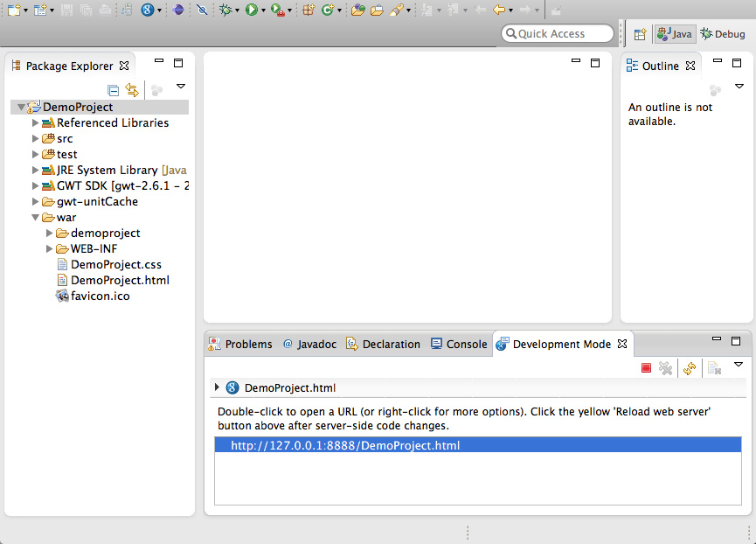The height and width of the screenshot is (544, 756).
Task: Click the Google plugin toolbar icon
Action: click(x=147, y=9)
